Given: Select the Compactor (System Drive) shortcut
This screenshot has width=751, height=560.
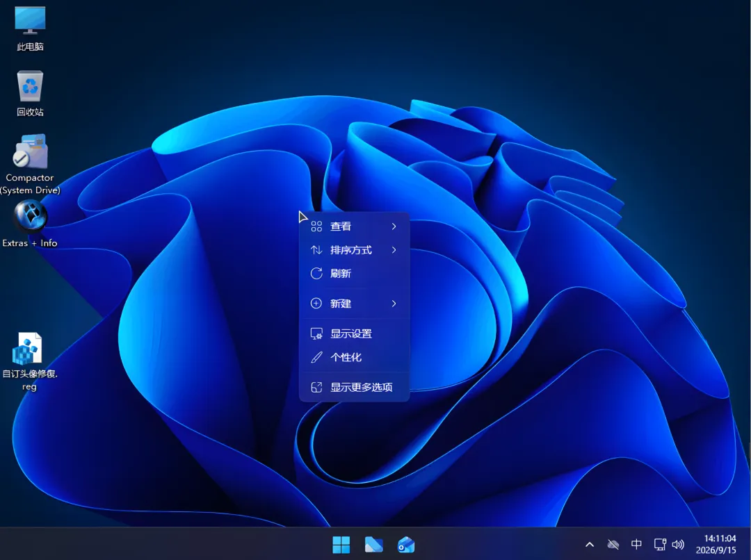Looking at the screenshot, I should point(30,164).
